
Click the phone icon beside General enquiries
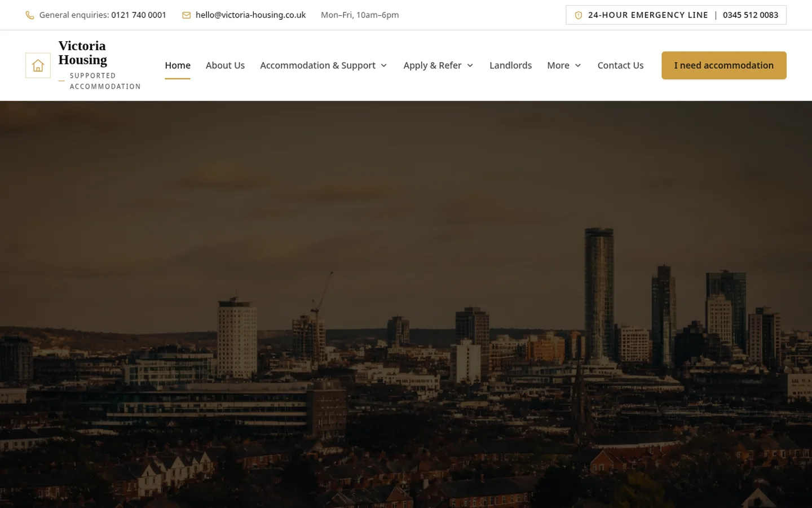(x=30, y=15)
